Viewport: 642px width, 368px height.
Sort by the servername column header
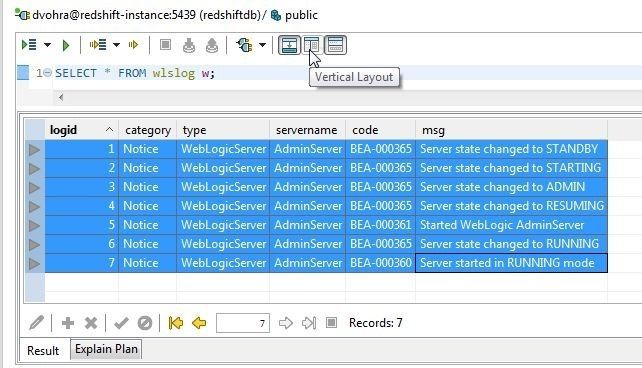[307, 130]
